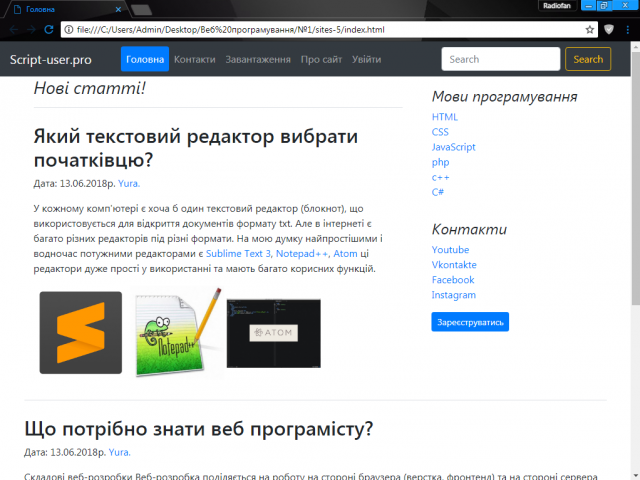Open Yura author link in first article
Screen dimensions: 640x480
(x=129, y=184)
